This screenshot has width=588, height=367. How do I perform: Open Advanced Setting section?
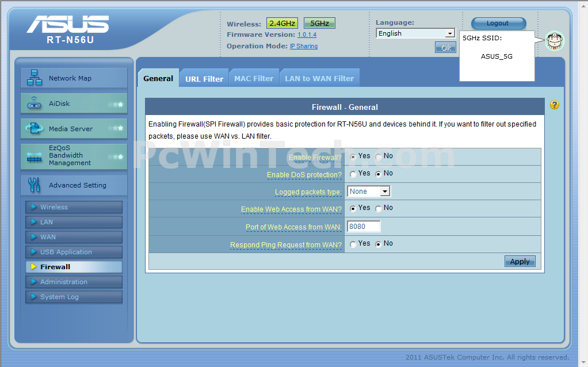(74, 185)
